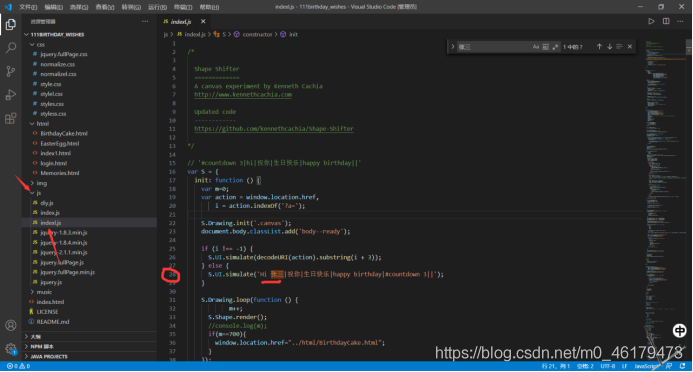The height and width of the screenshot is (372, 693).
Task: Open the Help menu (帮助)
Action: (209, 7)
